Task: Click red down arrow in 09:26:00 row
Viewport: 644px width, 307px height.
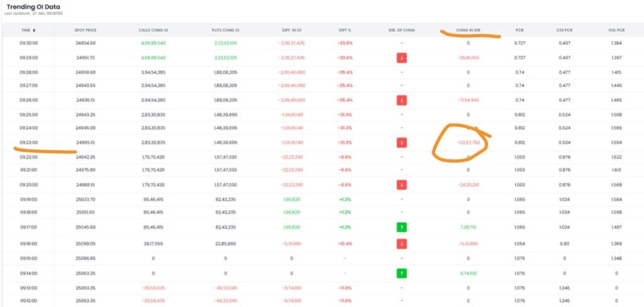Action: pos(401,100)
